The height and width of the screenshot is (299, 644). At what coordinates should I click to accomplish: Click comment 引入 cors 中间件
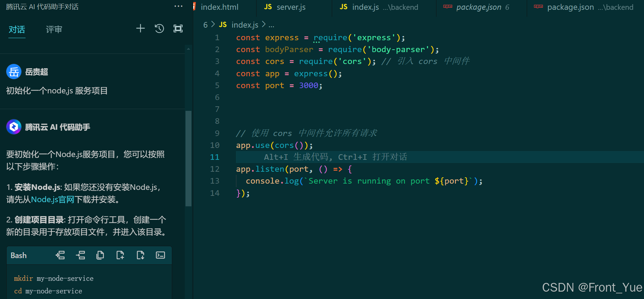point(426,61)
